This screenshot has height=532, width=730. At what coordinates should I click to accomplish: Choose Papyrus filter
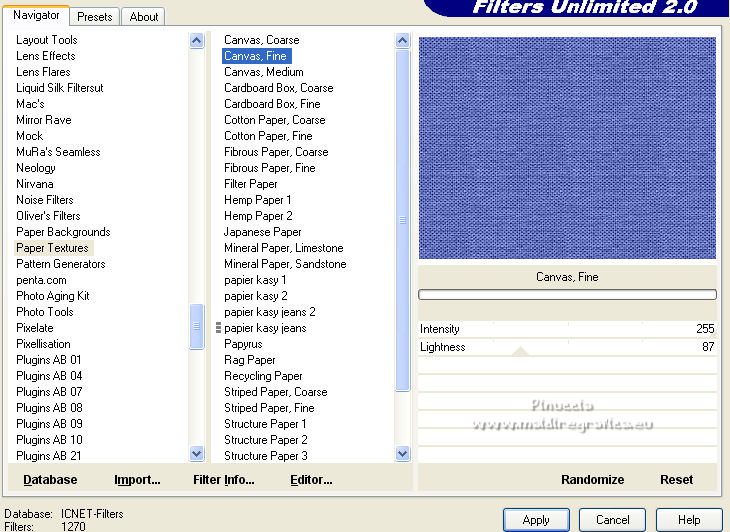243,344
